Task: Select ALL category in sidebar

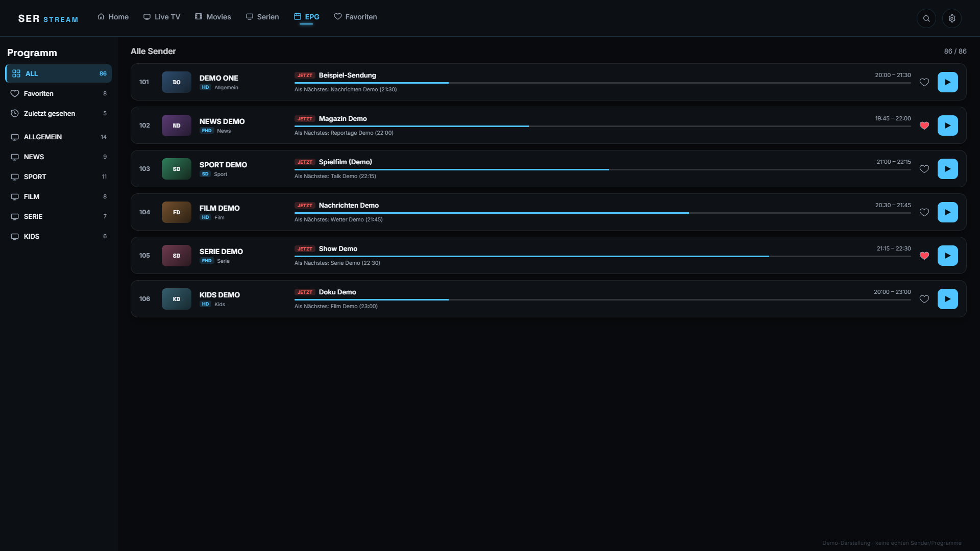Action: pyautogui.click(x=59, y=73)
